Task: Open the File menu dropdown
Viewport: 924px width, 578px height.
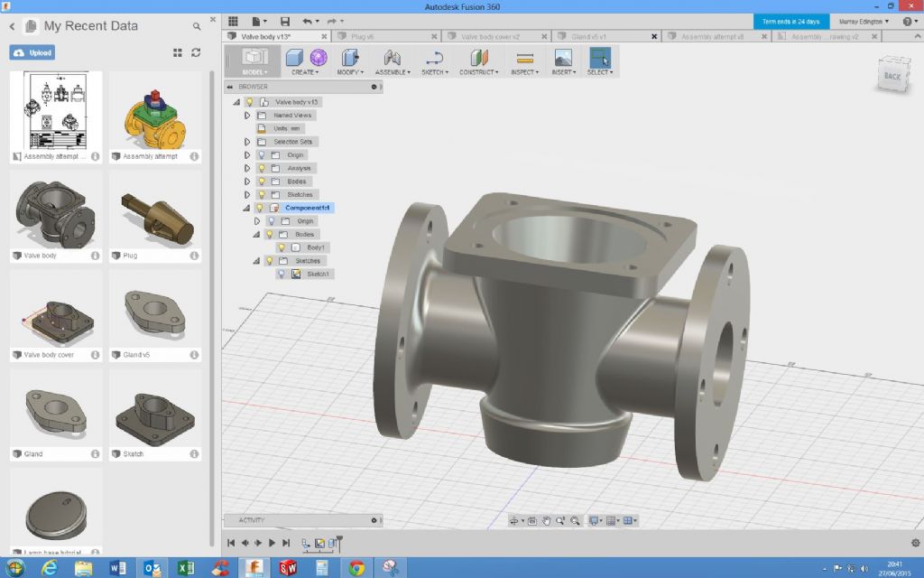Action: click(258, 22)
